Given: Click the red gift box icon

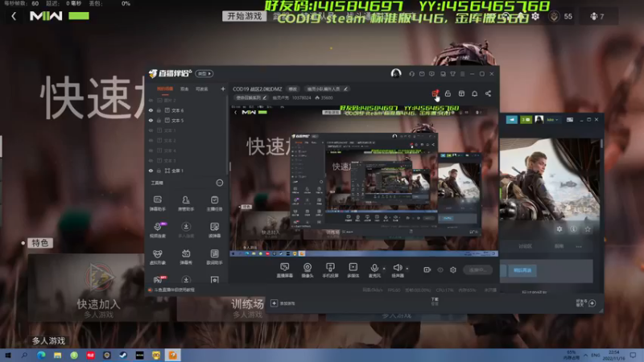Looking at the screenshot, I should point(435,93).
